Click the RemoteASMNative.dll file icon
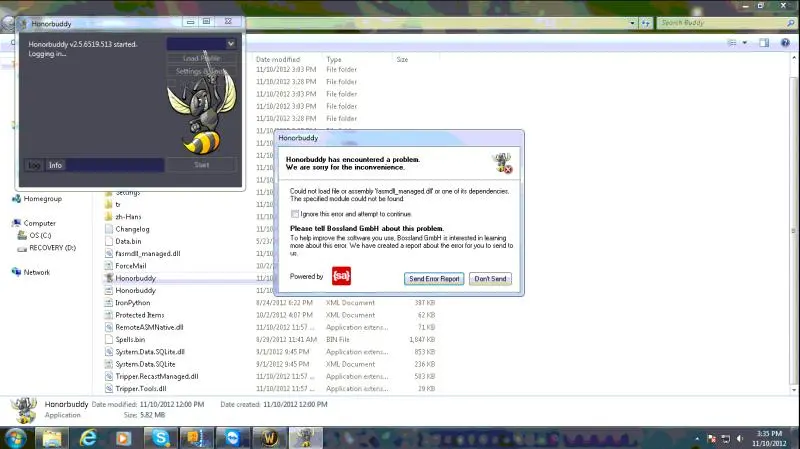This screenshot has height=449, width=800. (108, 327)
